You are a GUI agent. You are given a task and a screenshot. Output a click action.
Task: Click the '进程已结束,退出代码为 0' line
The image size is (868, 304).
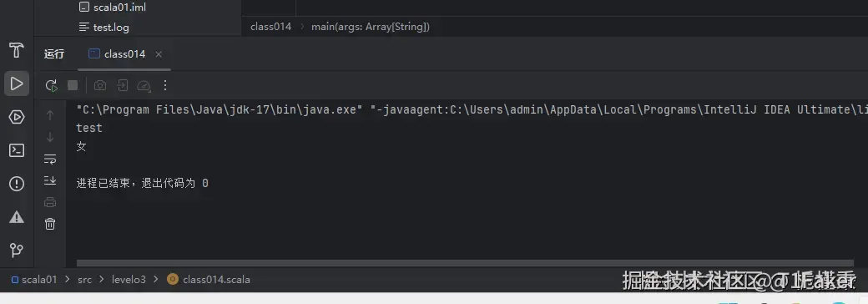pyautogui.click(x=142, y=183)
